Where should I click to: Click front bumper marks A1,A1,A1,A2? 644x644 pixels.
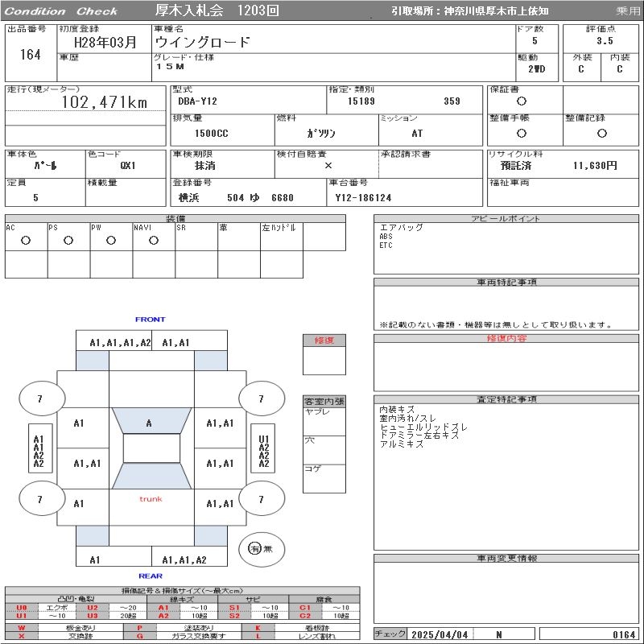120,343
